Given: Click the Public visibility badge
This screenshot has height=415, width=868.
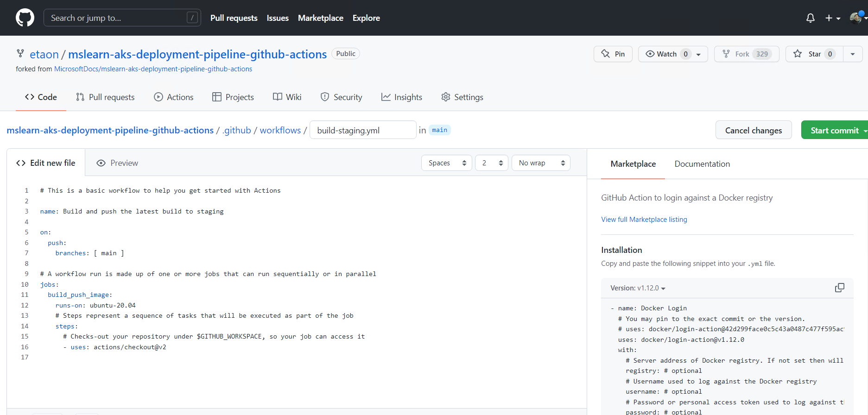Looking at the screenshot, I should [x=346, y=54].
